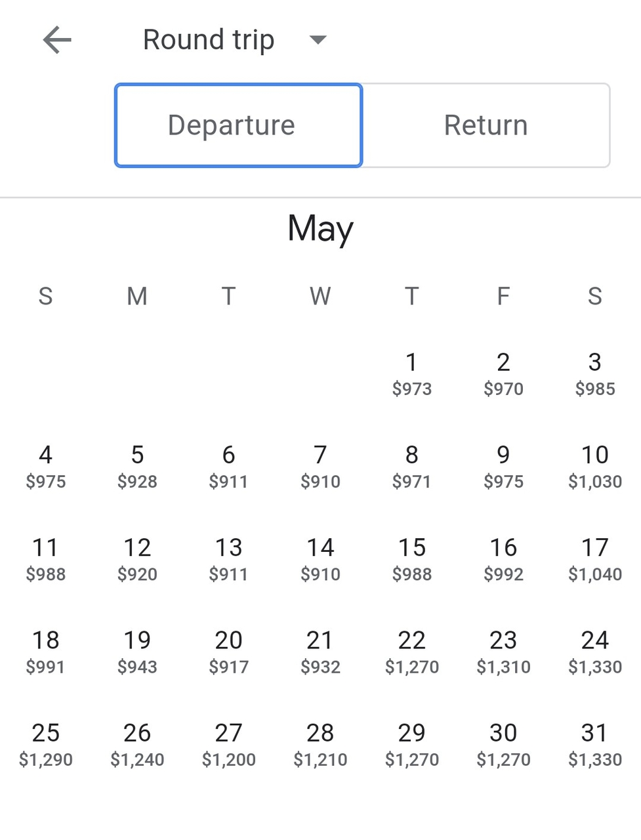Select May 22 at $1,270
Screen dimensions: 641x840
tap(412, 652)
